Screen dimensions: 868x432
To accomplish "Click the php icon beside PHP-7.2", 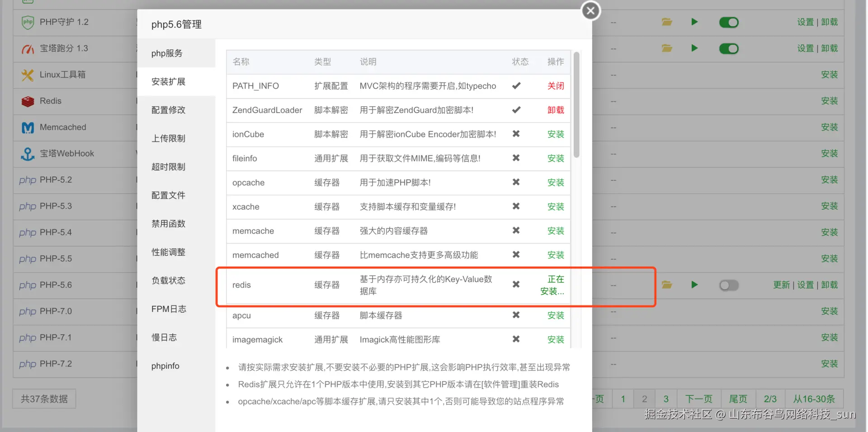I will tap(28, 364).
